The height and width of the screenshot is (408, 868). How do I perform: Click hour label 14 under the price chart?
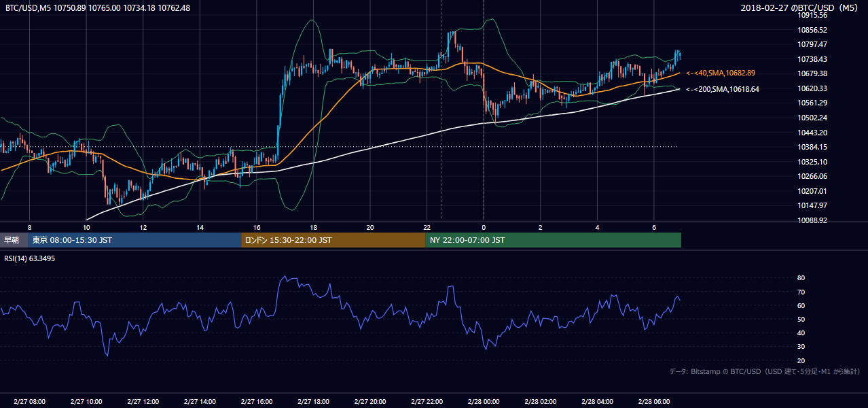click(200, 227)
